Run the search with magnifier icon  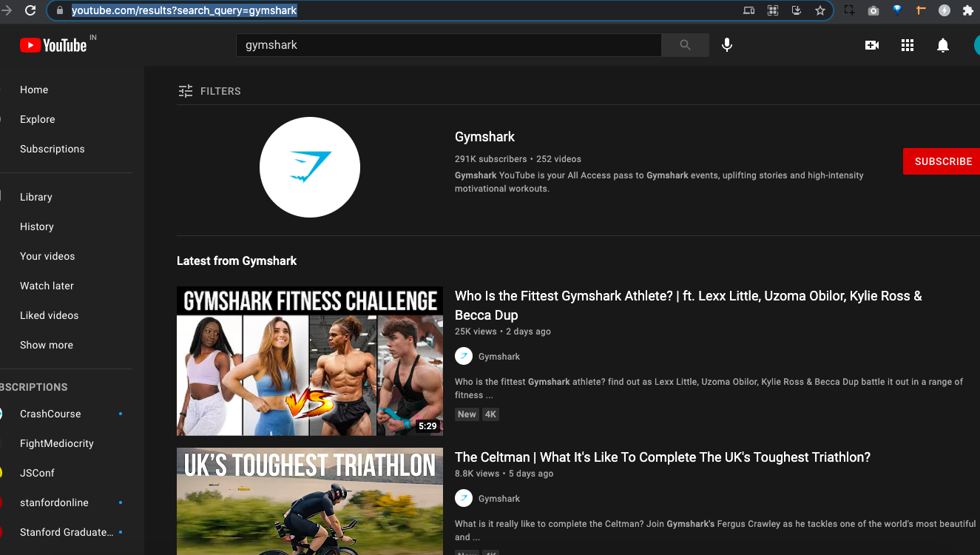tap(683, 45)
